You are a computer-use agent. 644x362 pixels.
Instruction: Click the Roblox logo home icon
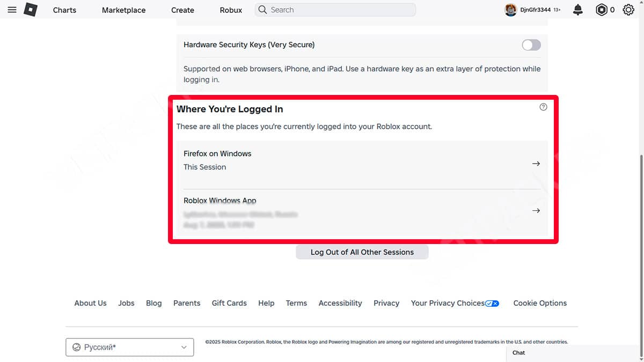point(31,10)
